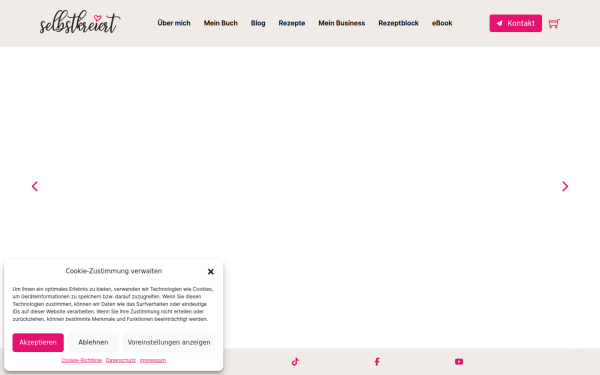Open the shopping cart icon
600x375 pixels.
[554, 23]
